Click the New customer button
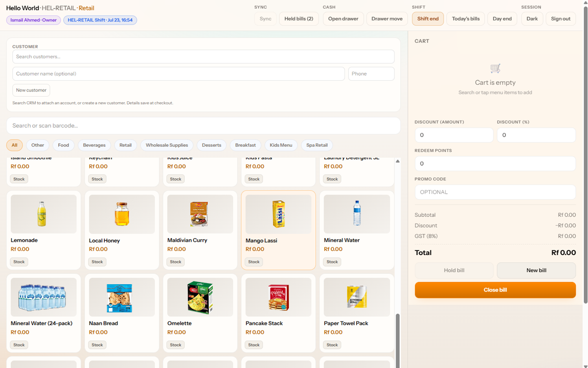The height and width of the screenshot is (368, 588). pos(31,90)
